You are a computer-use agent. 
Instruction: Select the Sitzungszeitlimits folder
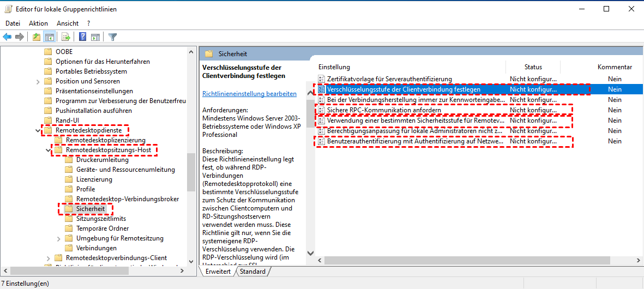coord(101,219)
